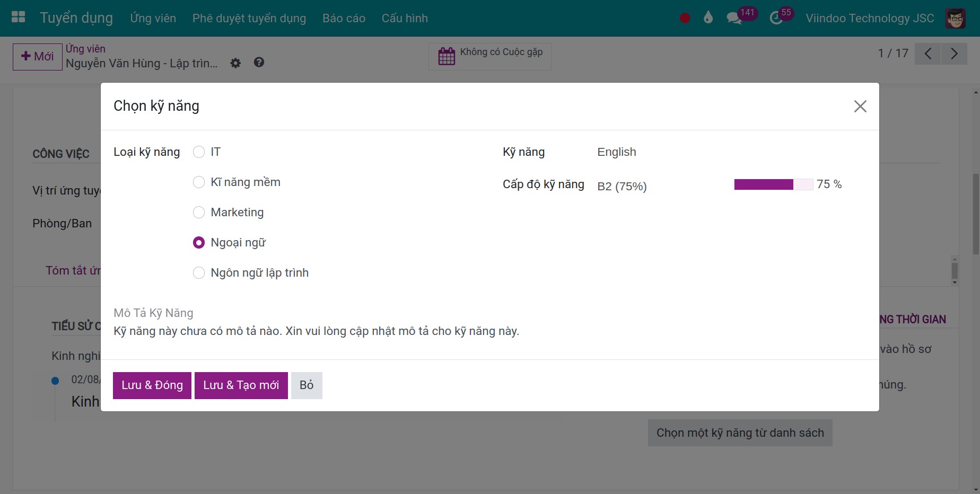Open activities clock with 55 notifications
Viewport: 980px width, 494px height.
pos(776,18)
